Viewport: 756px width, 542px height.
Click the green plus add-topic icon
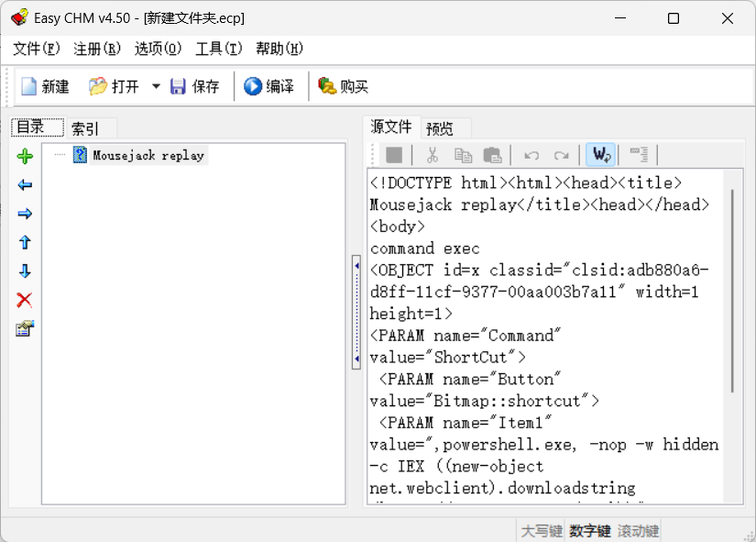25,157
